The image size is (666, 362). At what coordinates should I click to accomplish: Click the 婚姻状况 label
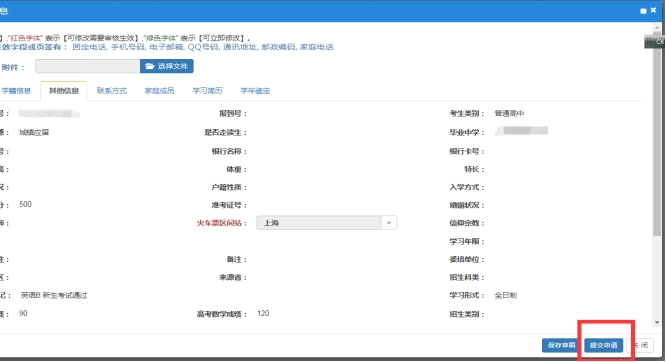click(467, 205)
